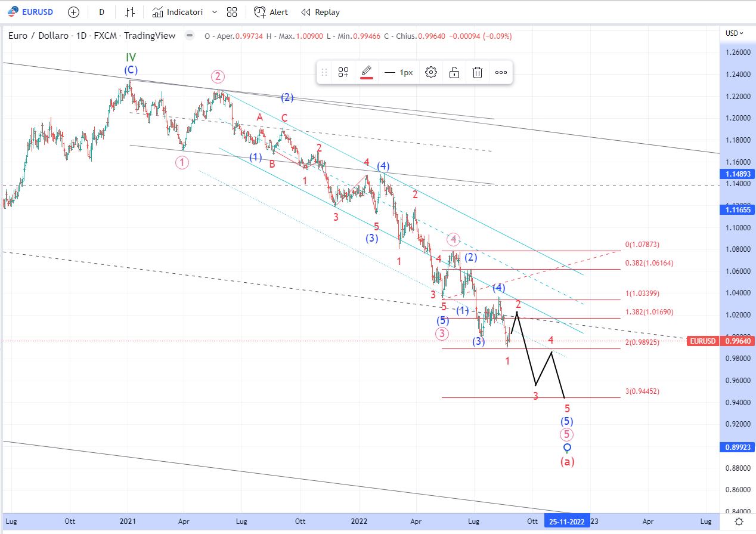This screenshot has width=756, height=534.
Task: Add a symbol to compare with plus icon
Action: pos(73,12)
